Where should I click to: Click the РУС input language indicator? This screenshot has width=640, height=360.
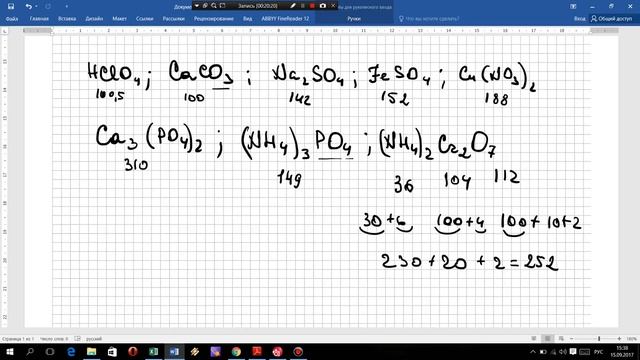(x=598, y=352)
